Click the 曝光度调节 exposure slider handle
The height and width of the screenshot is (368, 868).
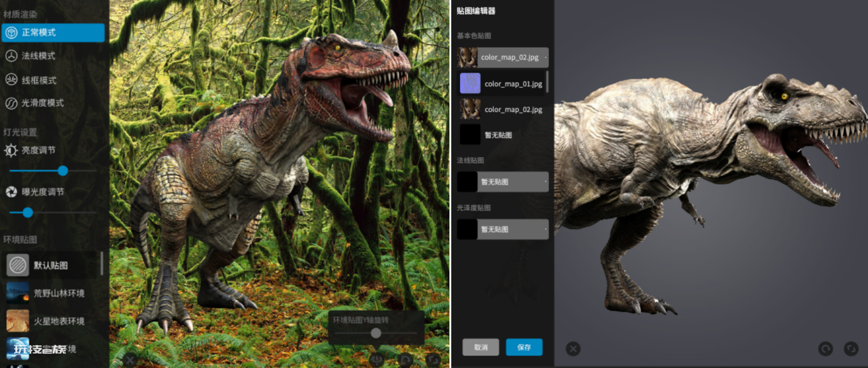(x=28, y=212)
